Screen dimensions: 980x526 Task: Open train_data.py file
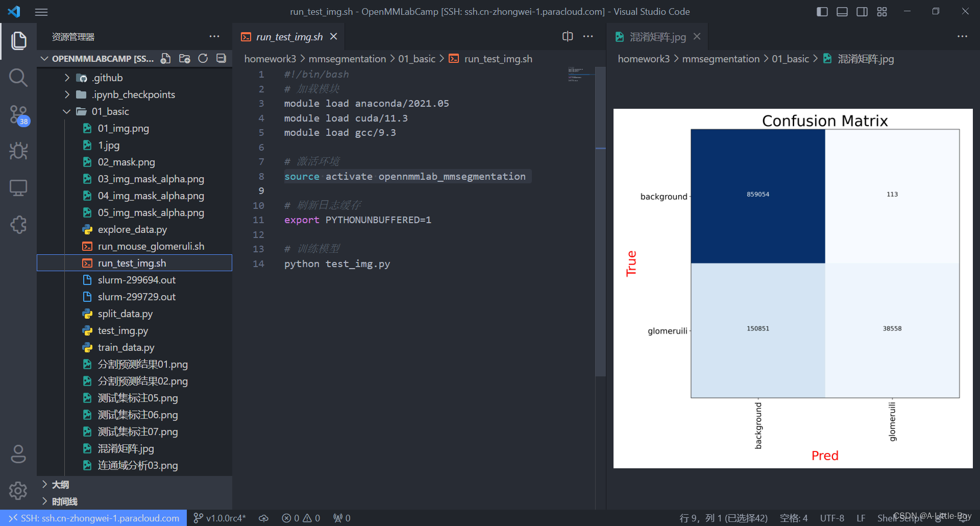coord(134,347)
